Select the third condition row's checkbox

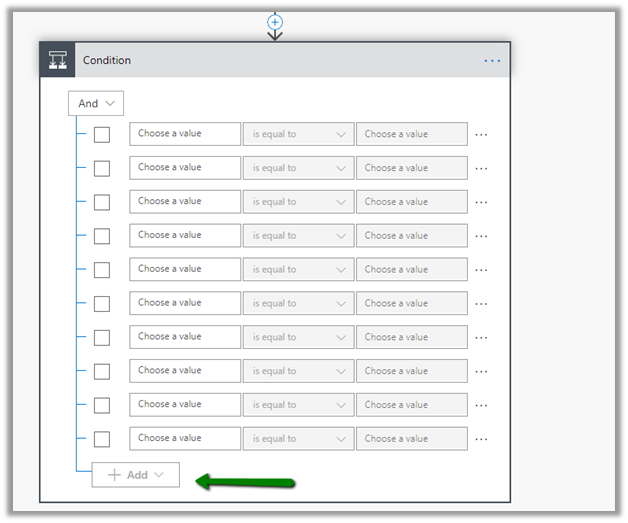(102, 202)
